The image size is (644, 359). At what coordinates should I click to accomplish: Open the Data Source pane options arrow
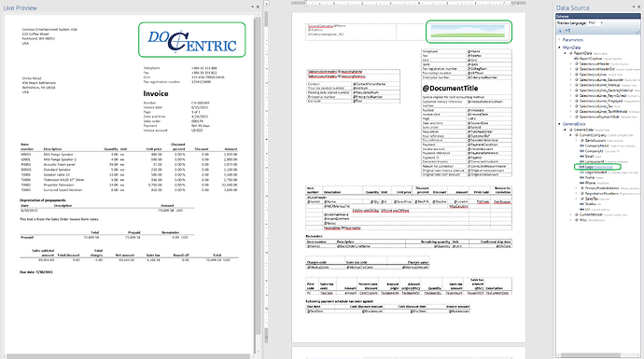click(x=634, y=7)
